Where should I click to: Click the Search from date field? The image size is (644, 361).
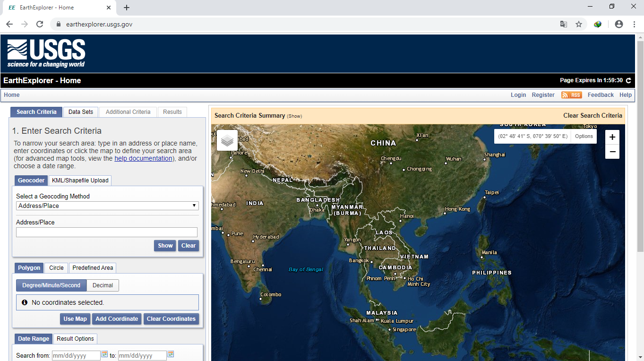[76, 355]
